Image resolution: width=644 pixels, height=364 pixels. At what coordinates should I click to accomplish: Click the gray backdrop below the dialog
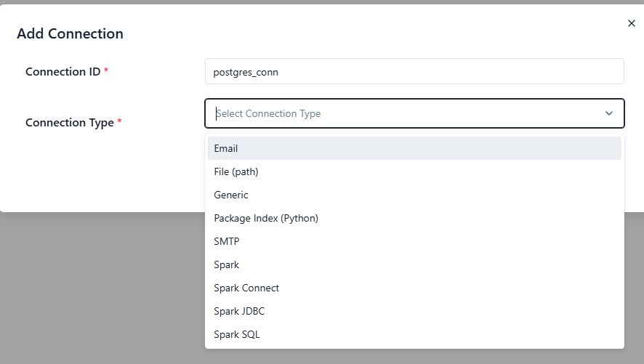pyautogui.click(x=102, y=291)
